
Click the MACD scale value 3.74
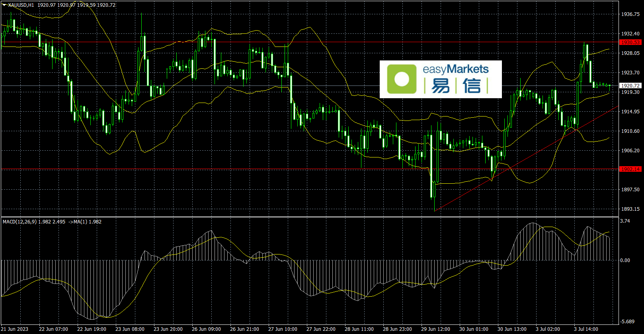(x=625, y=221)
